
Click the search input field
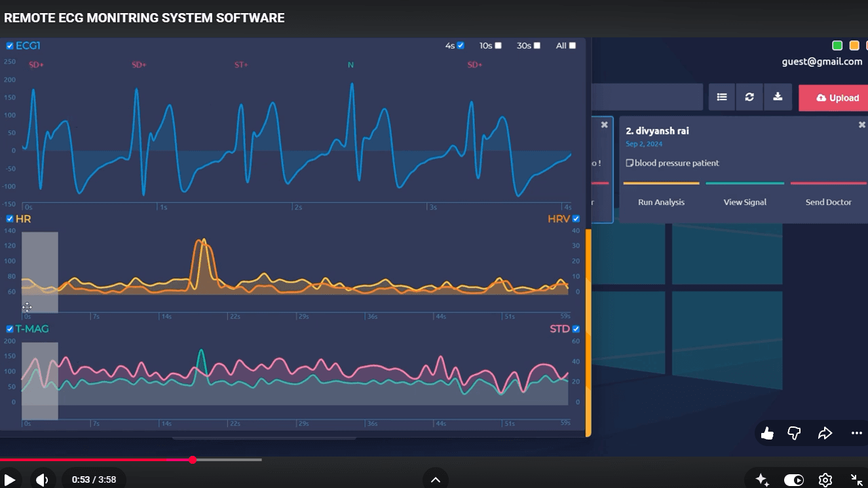coord(647,97)
